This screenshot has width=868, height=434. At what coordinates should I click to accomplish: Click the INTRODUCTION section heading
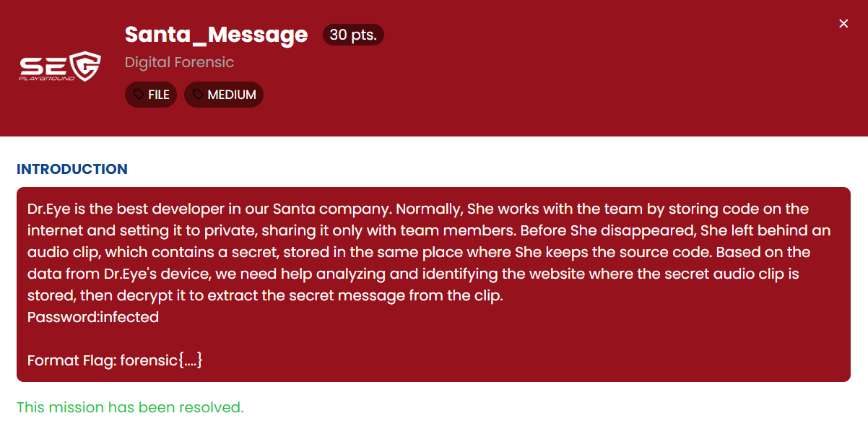72,169
